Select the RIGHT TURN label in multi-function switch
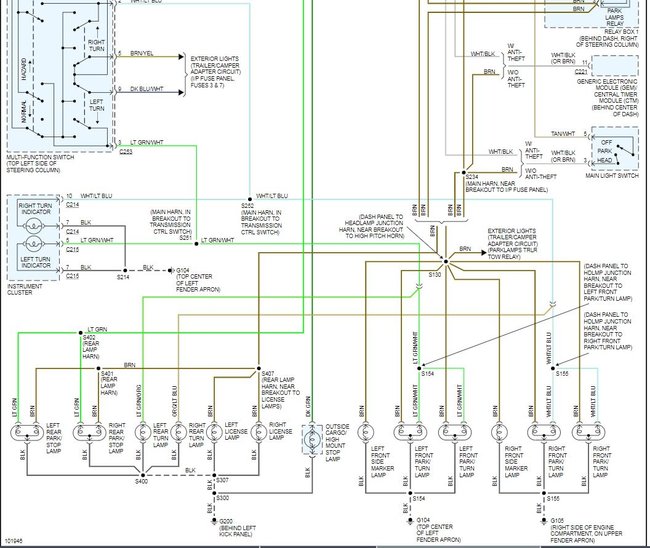 [x=97, y=46]
